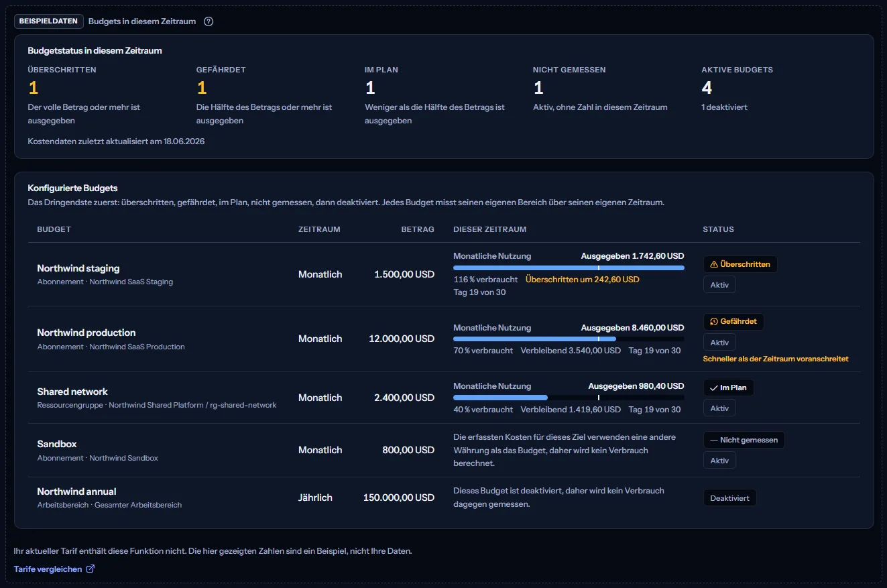The height and width of the screenshot is (588, 887).
Task: Click the subtitle Ressourcengruppe Northwind Shared Platform / rg-shared-network
Action: 157,405
